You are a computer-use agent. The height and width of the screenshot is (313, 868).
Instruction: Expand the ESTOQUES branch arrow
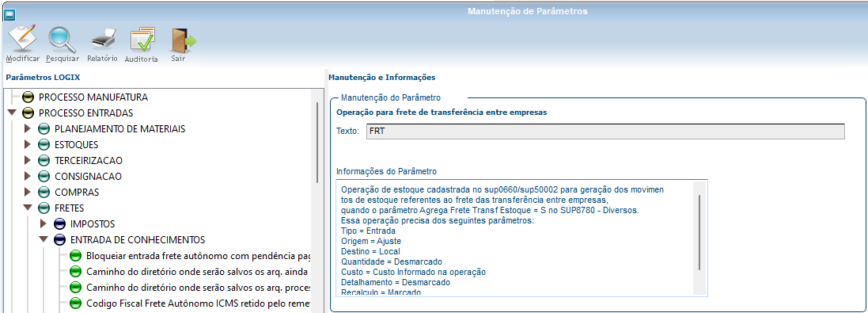(x=28, y=145)
